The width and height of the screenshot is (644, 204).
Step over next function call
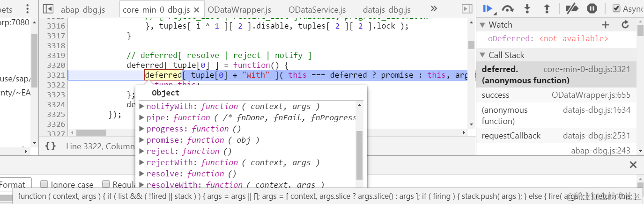[507, 8]
